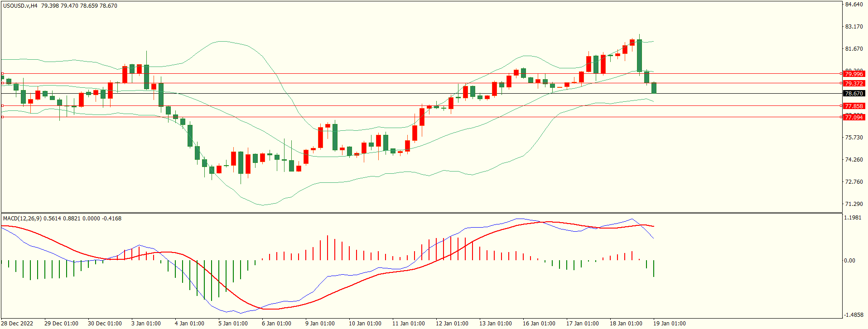Click the 13 Jan 01:00 date label
This screenshot has width=868, height=329.
(496, 324)
